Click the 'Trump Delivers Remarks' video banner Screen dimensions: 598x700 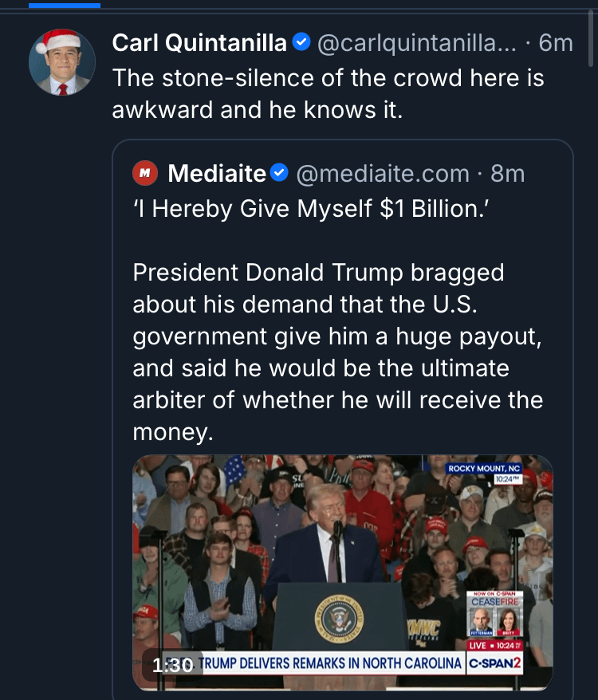coord(331,663)
